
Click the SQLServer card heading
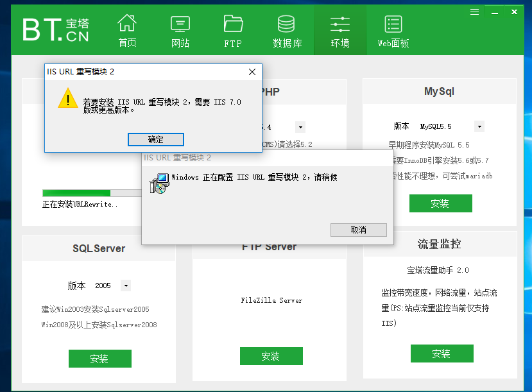coord(99,248)
